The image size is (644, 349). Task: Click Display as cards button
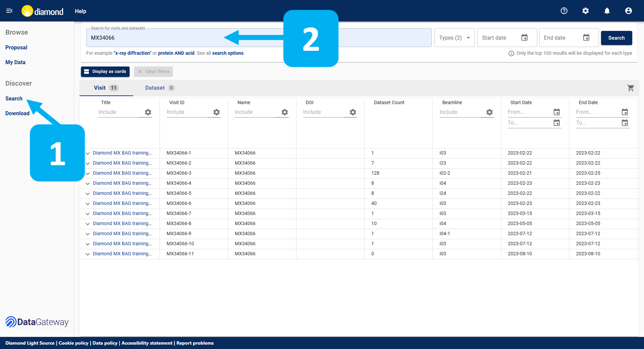105,72
